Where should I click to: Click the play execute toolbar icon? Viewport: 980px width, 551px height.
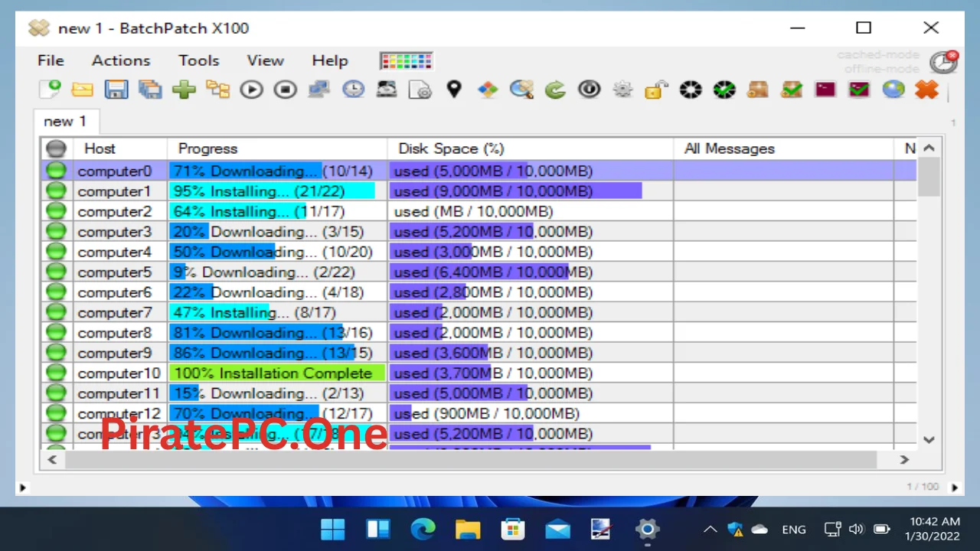pos(251,90)
